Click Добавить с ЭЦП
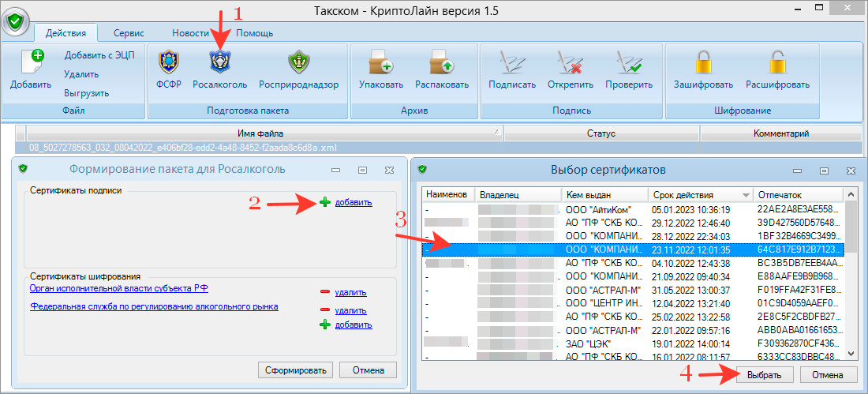 pyautogui.click(x=99, y=54)
